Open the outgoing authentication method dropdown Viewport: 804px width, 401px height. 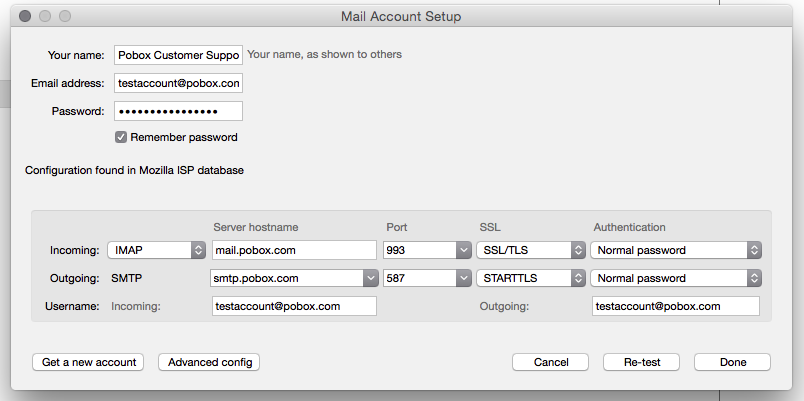click(676, 278)
